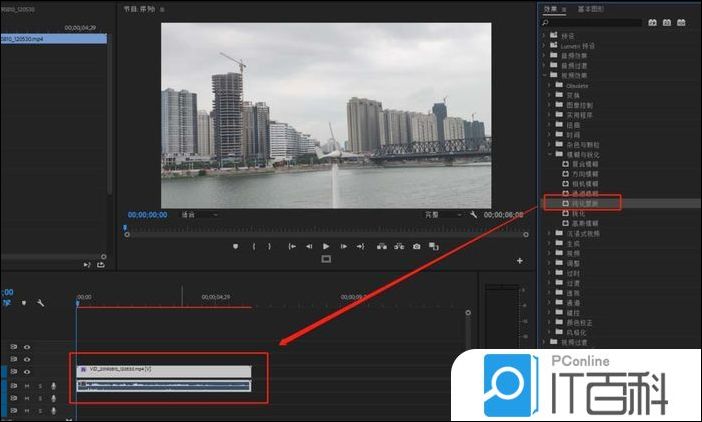Select the audio waveform clip on timeline

tap(164, 386)
